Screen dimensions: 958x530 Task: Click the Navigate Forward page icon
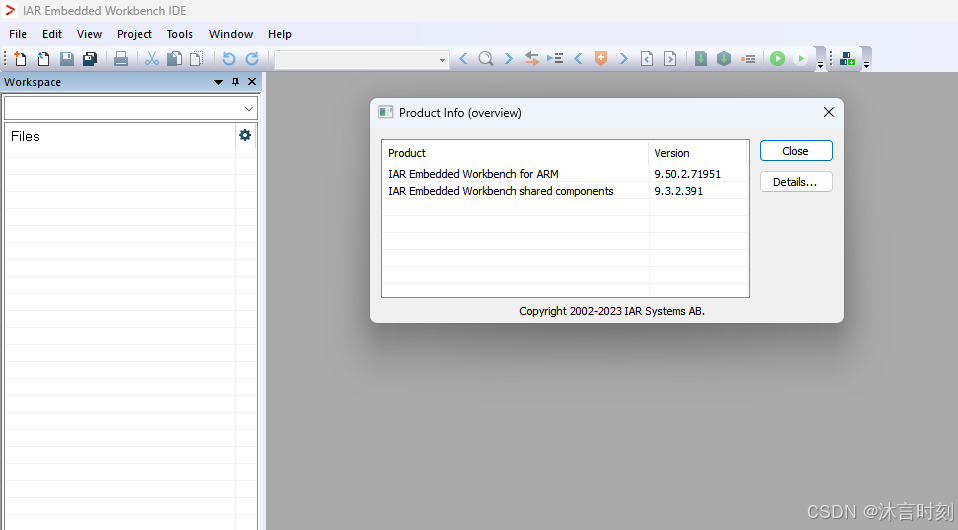tap(670, 59)
